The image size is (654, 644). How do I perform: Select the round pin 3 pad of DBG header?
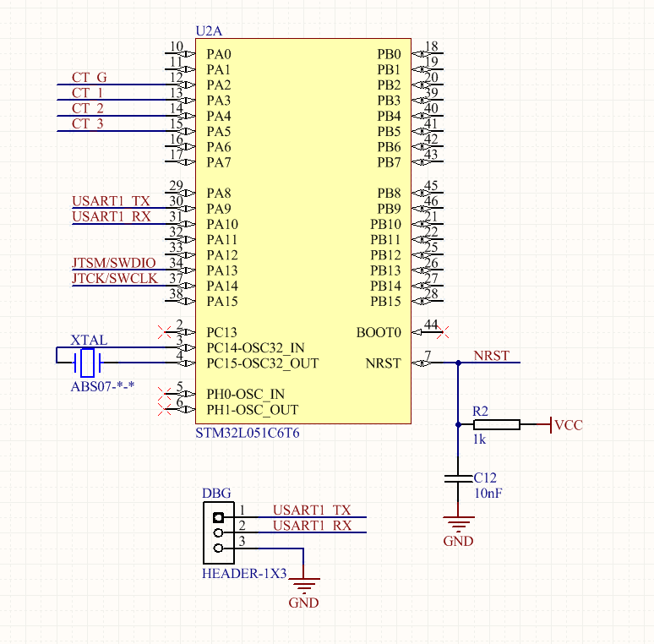coord(218,548)
